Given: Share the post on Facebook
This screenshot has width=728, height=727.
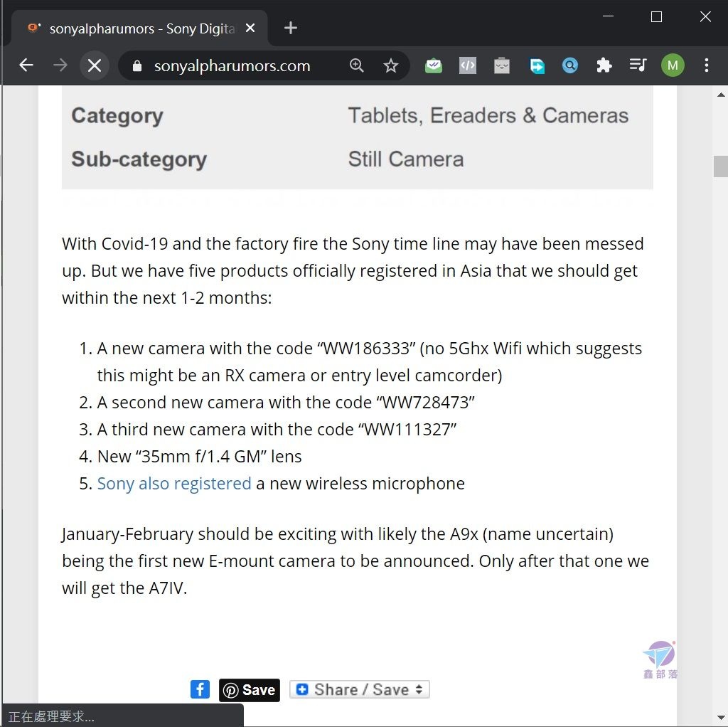Looking at the screenshot, I should pyautogui.click(x=200, y=689).
